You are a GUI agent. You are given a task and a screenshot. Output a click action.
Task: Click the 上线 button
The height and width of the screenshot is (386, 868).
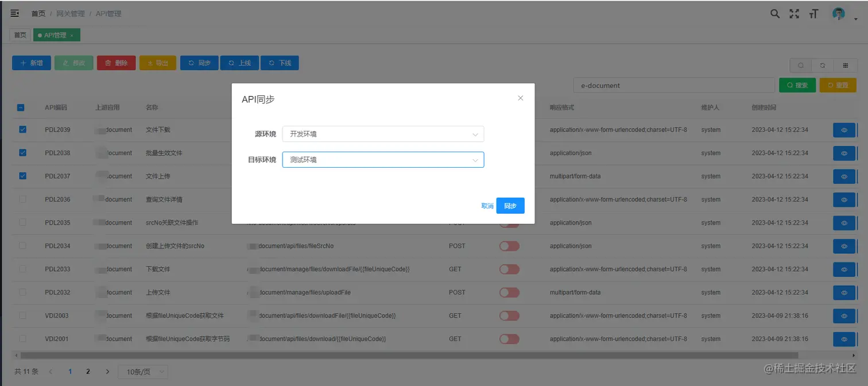tap(239, 63)
